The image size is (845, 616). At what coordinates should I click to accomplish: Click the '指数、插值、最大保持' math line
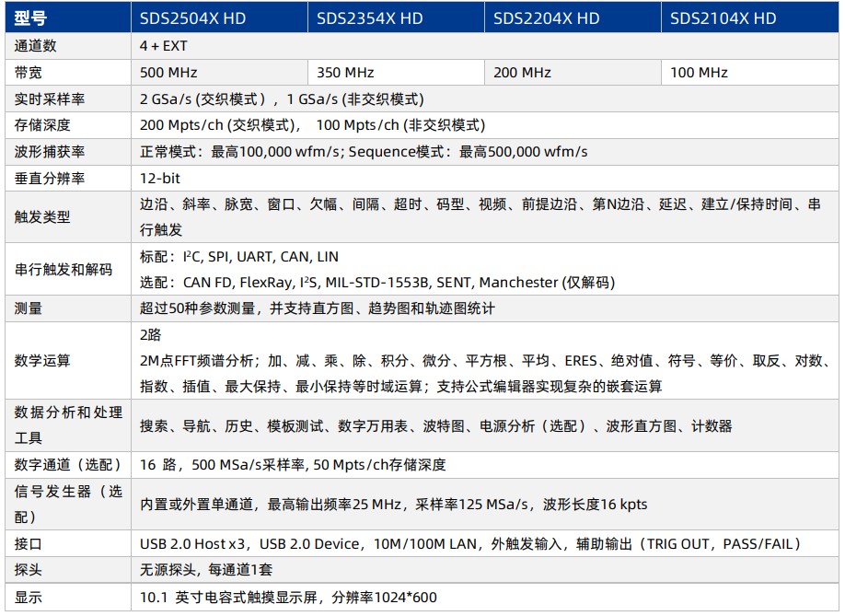pyautogui.click(x=400, y=387)
